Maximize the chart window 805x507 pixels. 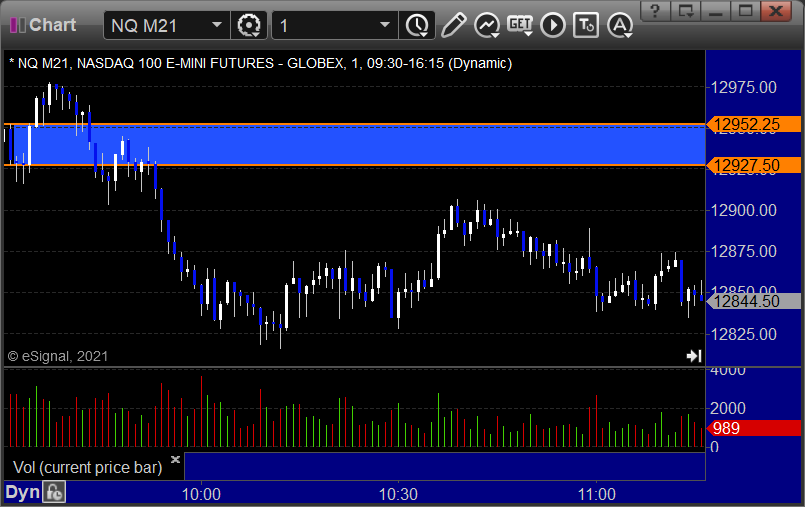click(745, 11)
